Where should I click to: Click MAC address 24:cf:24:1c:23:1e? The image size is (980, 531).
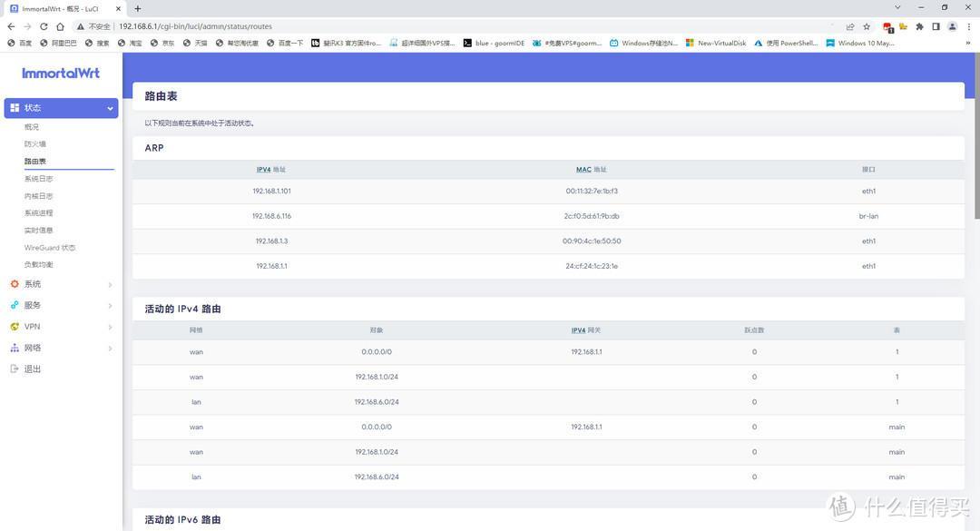592,267
